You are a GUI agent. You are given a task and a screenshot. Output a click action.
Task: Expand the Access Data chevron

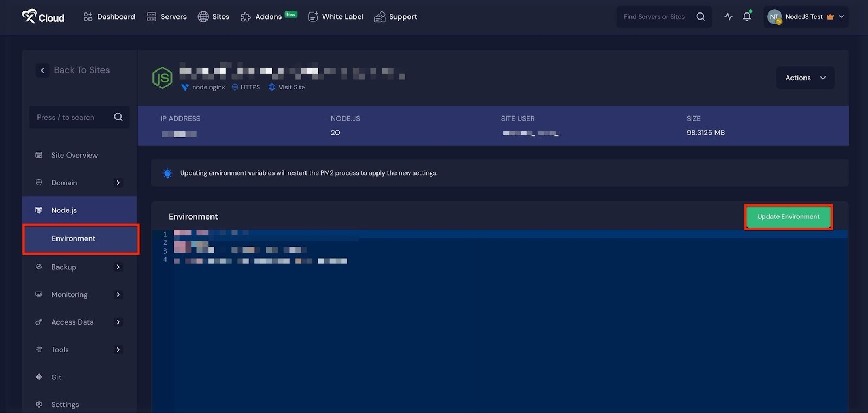click(x=118, y=322)
